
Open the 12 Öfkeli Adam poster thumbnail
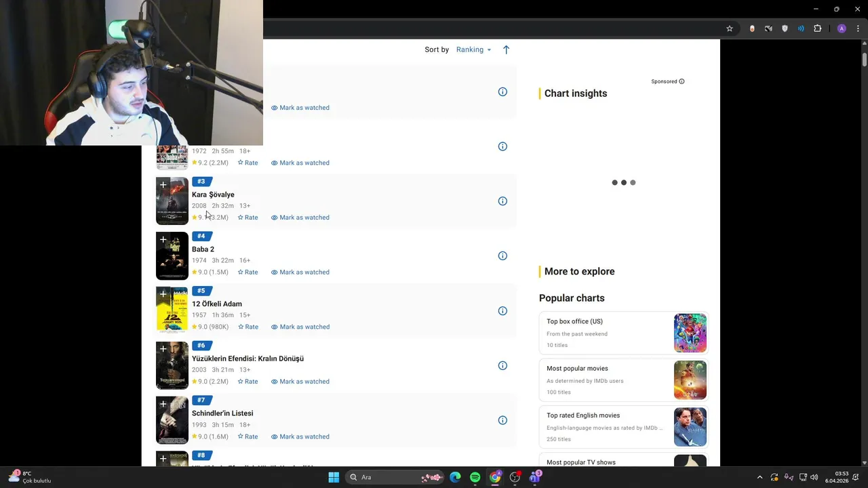click(172, 310)
